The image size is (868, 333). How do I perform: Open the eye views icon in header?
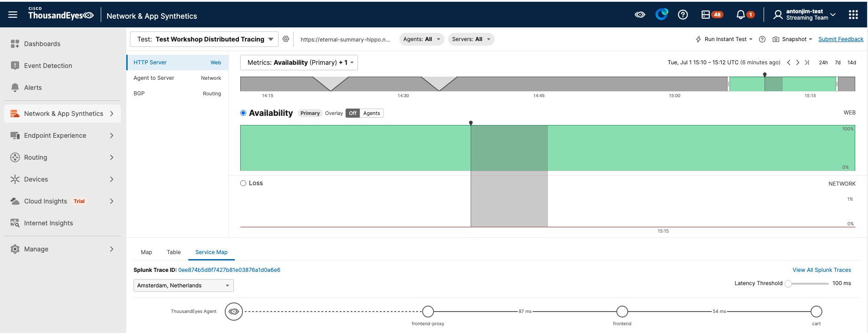[x=640, y=15]
